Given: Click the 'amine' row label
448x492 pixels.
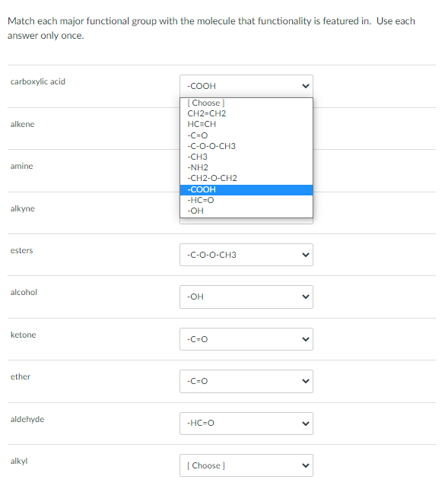Looking at the screenshot, I should click(x=21, y=166).
